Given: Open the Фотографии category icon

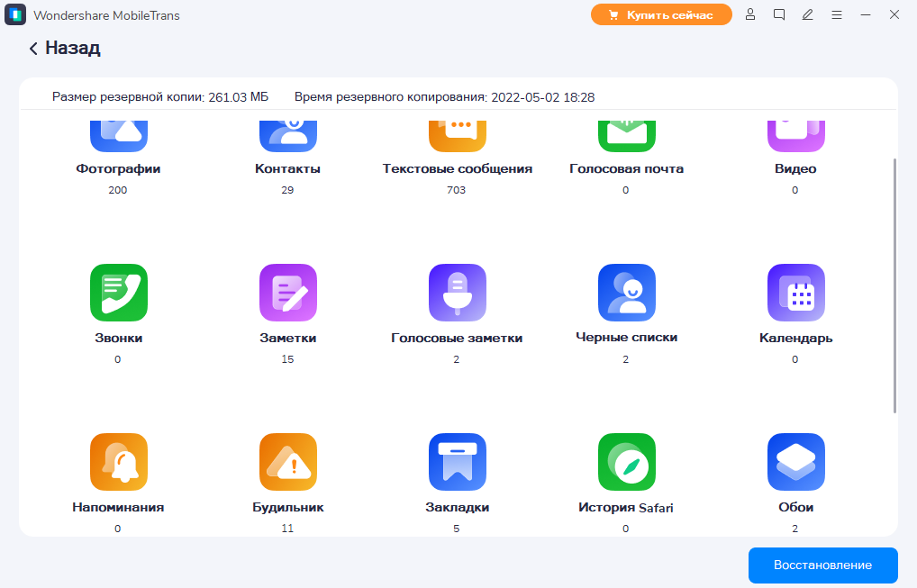Looking at the screenshot, I should [x=119, y=136].
